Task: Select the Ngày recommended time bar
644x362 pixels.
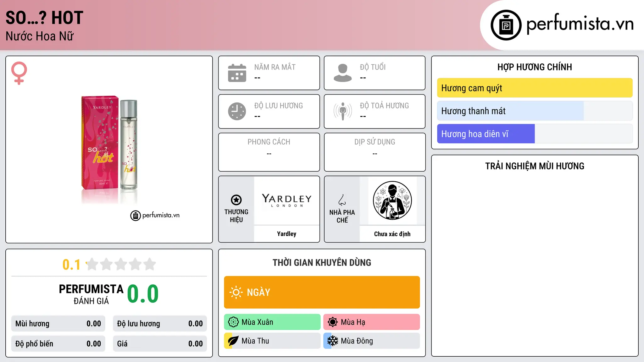Action: (322, 292)
